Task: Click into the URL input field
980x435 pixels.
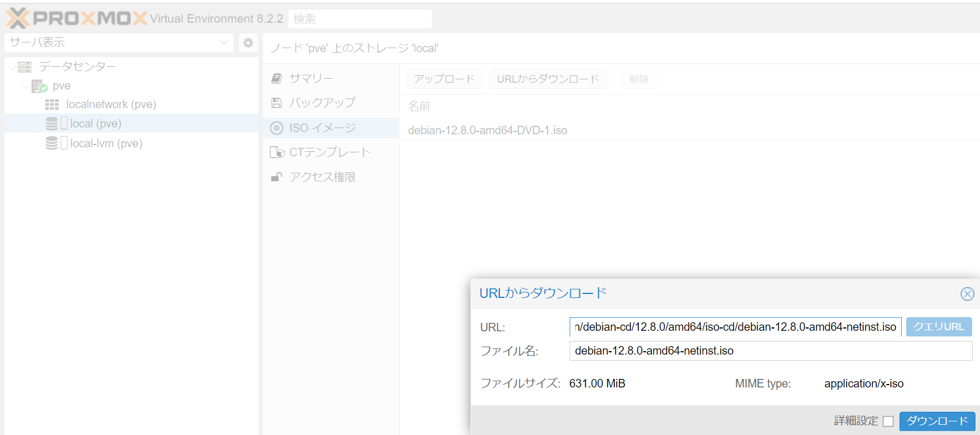Action: tap(735, 327)
